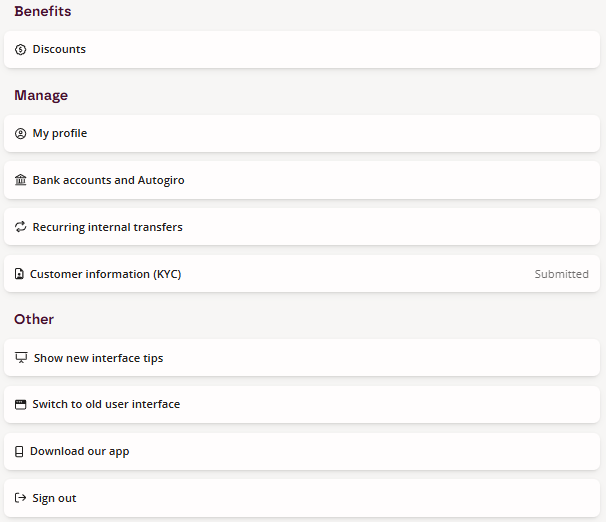Click the bank building icon
The height and width of the screenshot is (522, 606).
tap(20, 180)
